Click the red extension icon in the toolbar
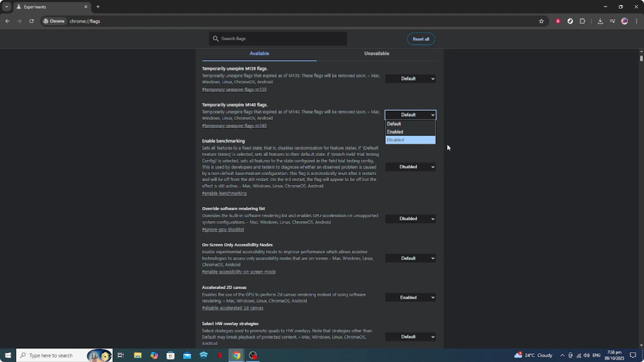 pyautogui.click(x=558, y=21)
